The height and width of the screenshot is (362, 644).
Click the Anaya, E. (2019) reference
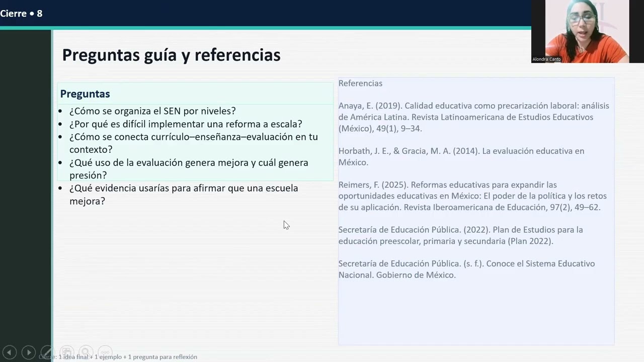473,117
